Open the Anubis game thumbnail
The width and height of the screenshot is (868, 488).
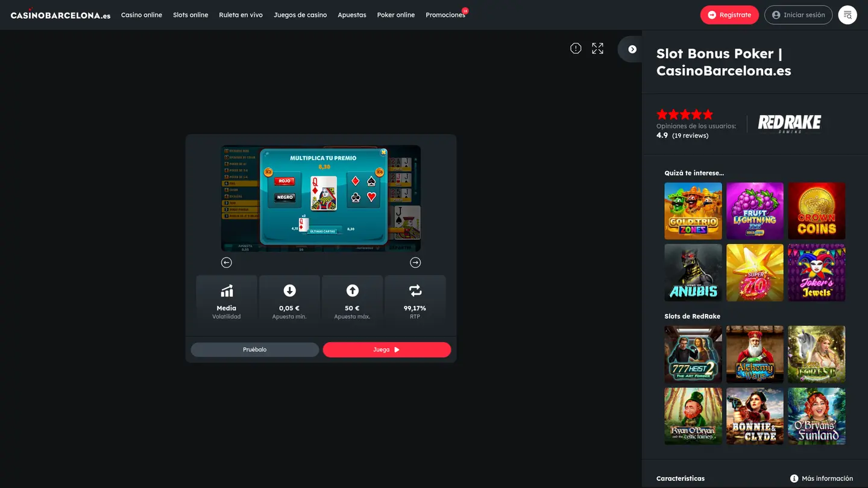tap(693, 272)
